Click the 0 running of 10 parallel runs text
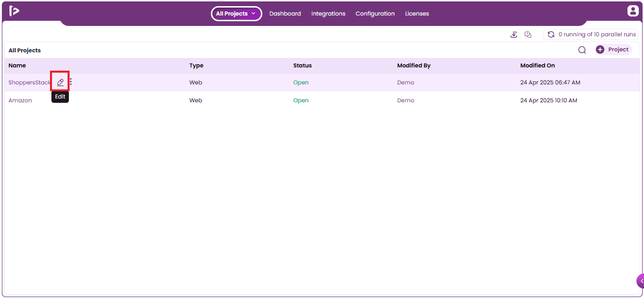 click(597, 34)
